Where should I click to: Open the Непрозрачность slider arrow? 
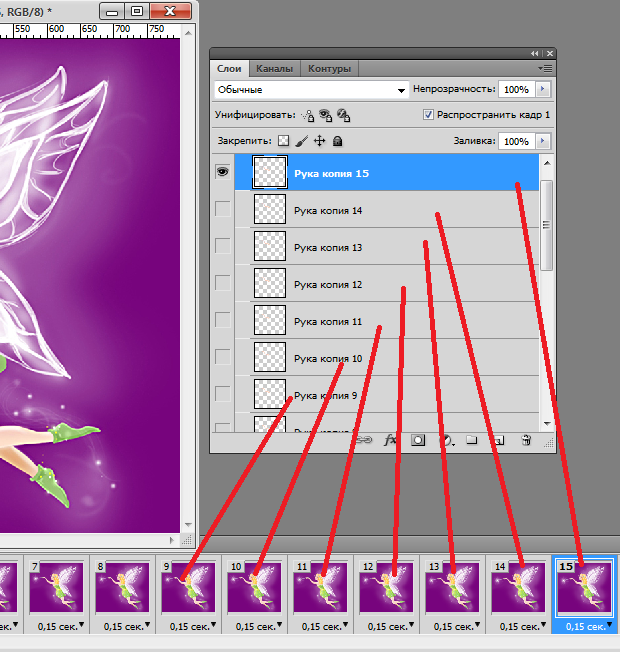(x=543, y=89)
